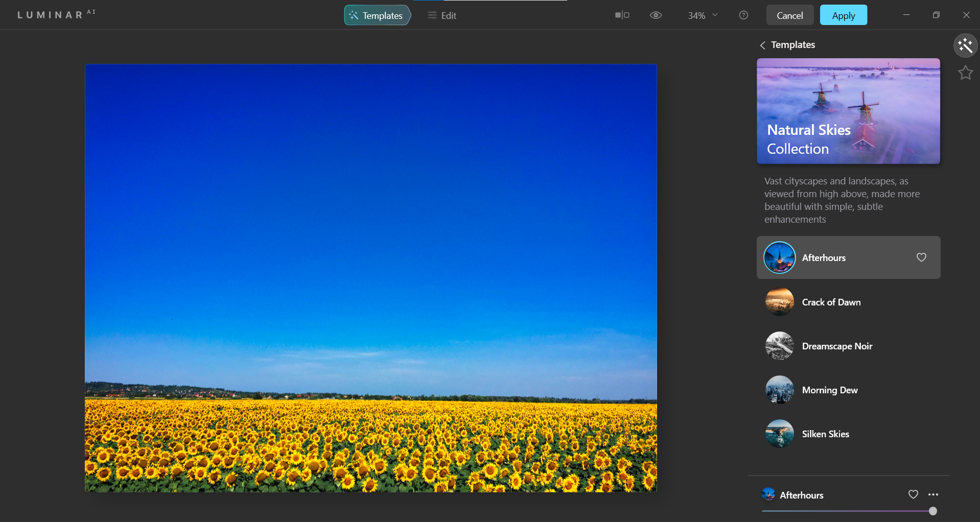
Task: Pick the Silken Skies template
Action: 825,434
